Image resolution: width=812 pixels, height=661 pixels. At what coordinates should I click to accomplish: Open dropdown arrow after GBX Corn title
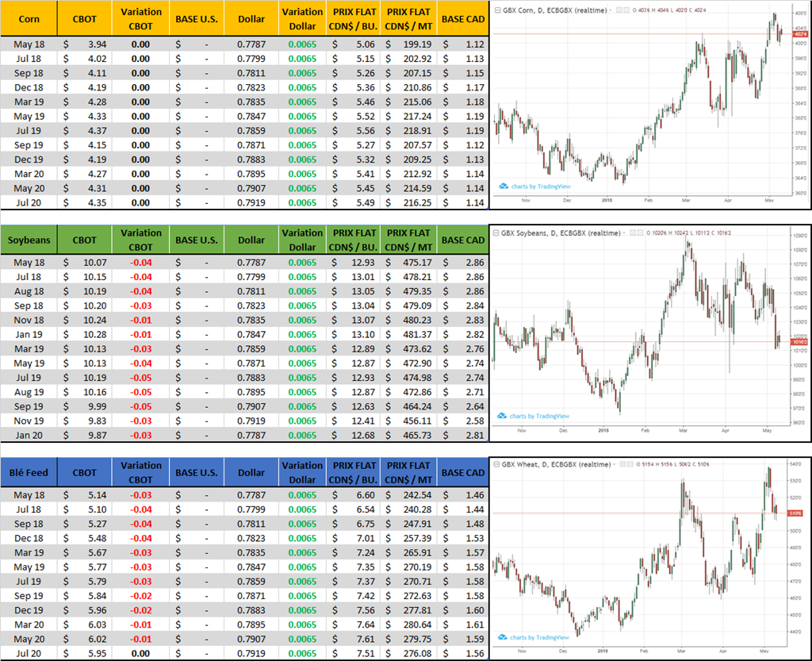(611, 10)
